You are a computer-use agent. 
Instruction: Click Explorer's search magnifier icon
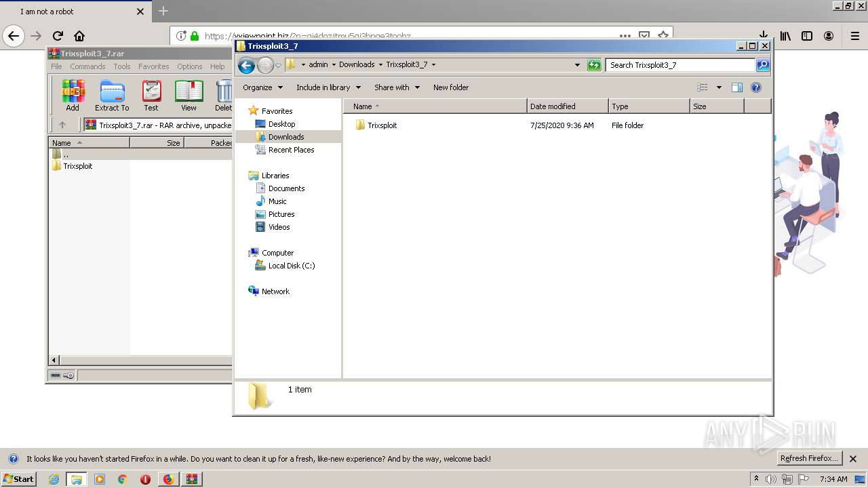[x=763, y=65]
